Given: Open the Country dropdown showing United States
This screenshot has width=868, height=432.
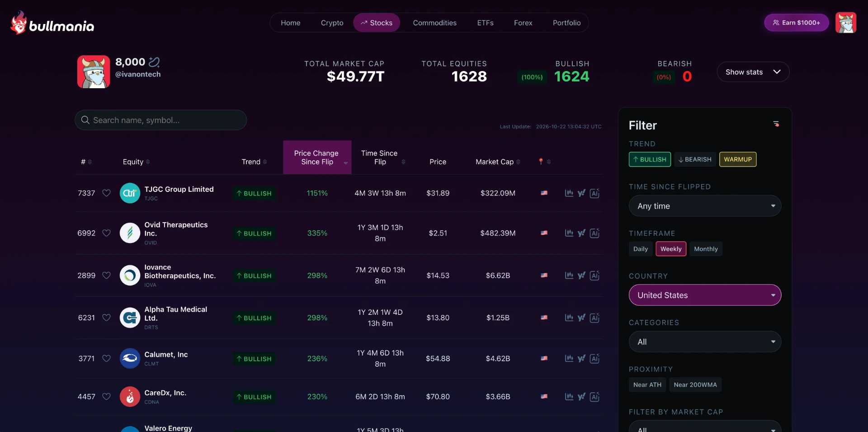Looking at the screenshot, I should click(x=705, y=295).
